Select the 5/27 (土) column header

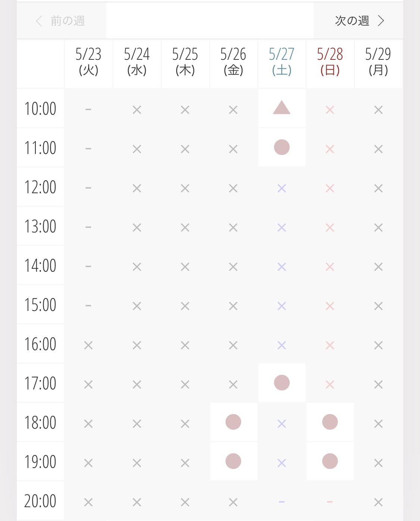click(x=282, y=62)
